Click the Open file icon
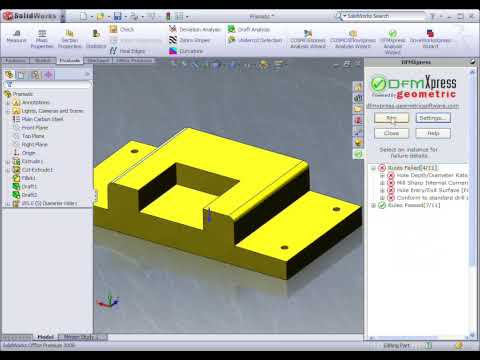 [x=100, y=16]
